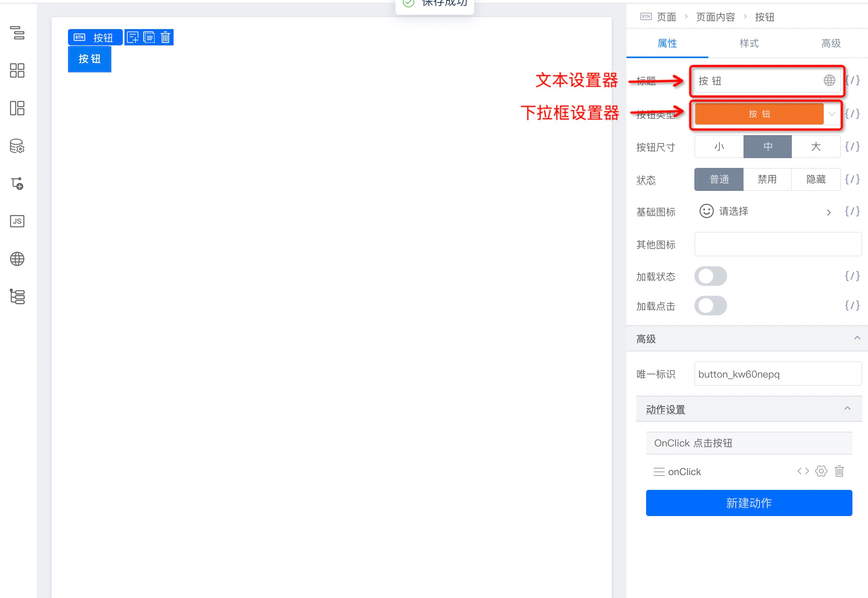Switch to the 高级 tab
The height and width of the screenshot is (598, 868).
click(831, 43)
